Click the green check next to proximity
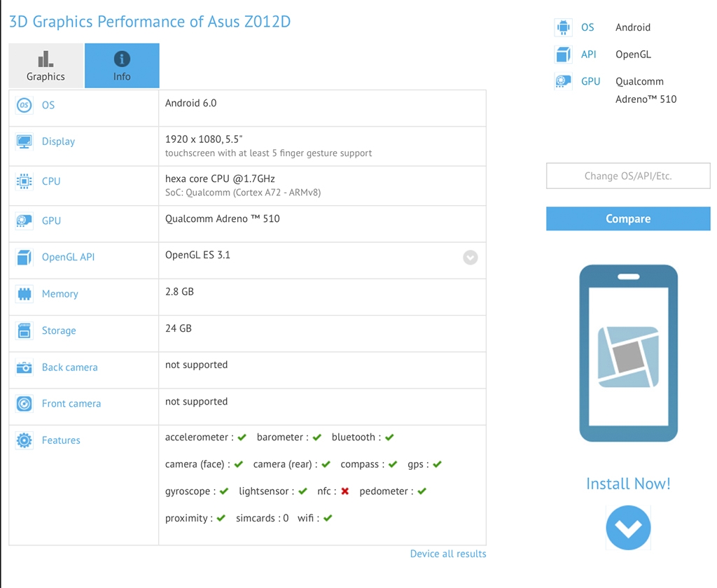This screenshot has height=588, width=717. point(221,518)
